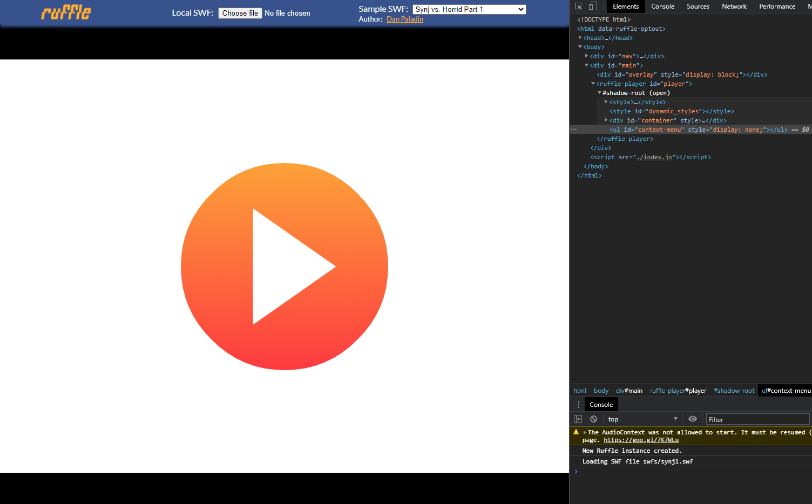Open the ellipsis menu on the context-menu node
812x504 pixels.
point(573,129)
